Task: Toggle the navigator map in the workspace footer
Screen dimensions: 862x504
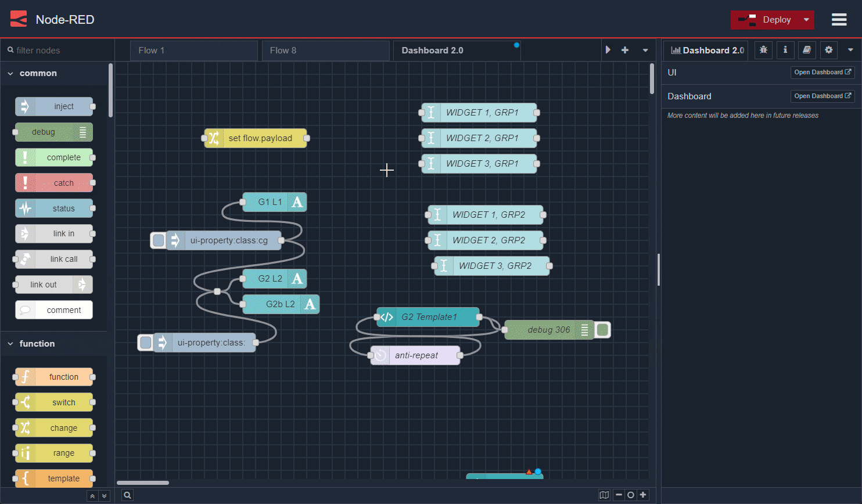Action: (604, 495)
